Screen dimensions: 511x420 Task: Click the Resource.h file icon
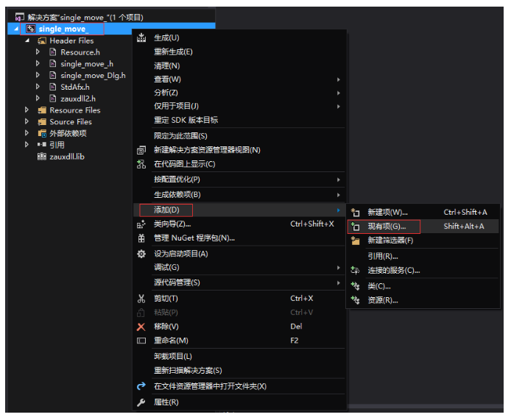coord(53,52)
